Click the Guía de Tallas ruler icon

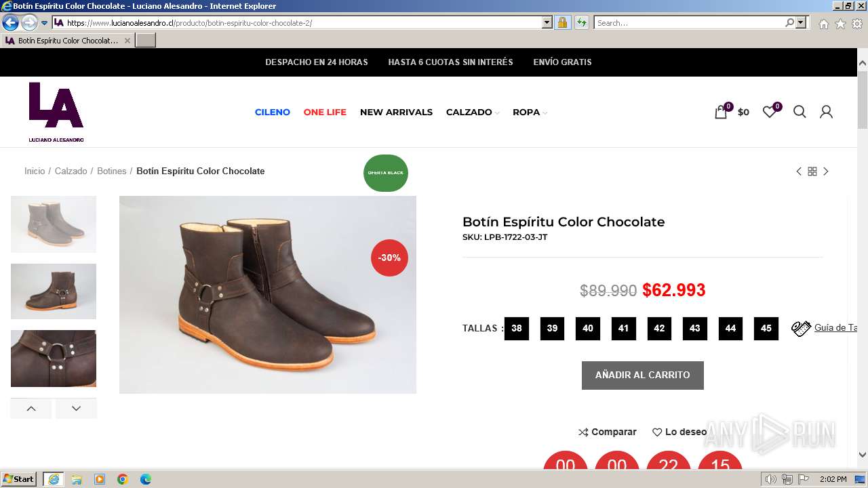(801, 329)
